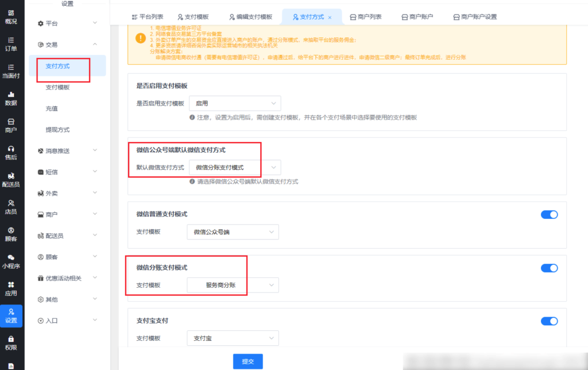Click the 概况 overview icon in sidebar
588x370 pixels.
tap(11, 13)
